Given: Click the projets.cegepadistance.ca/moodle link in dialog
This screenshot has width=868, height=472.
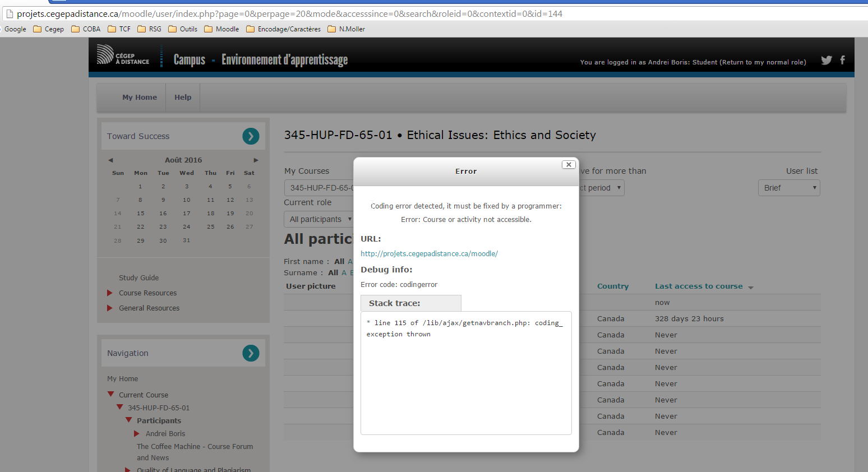Looking at the screenshot, I should pyautogui.click(x=429, y=254).
